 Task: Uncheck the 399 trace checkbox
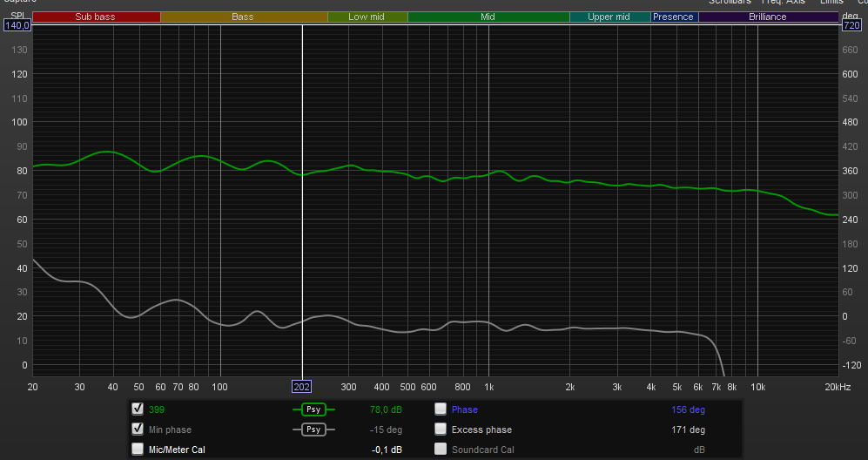pyautogui.click(x=137, y=409)
